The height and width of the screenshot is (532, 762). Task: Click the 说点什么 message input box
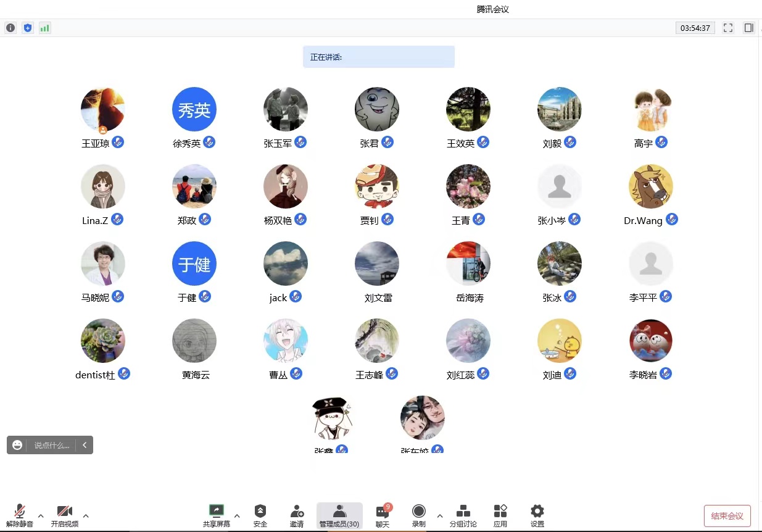(x=52, y=445)
